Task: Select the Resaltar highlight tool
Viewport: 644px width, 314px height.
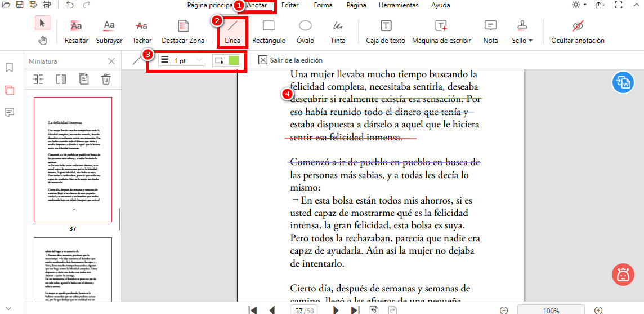Action: (77, 32)
